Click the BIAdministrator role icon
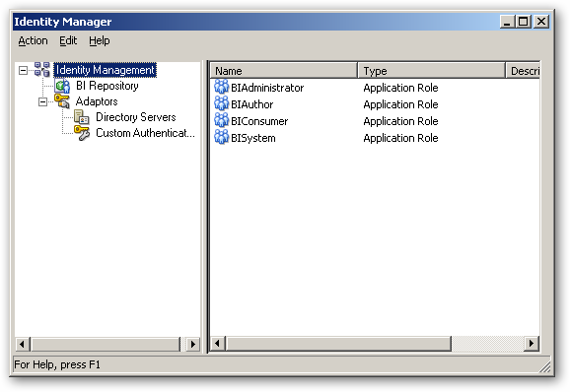The image size is (570, 392). [x=221, y=87]
